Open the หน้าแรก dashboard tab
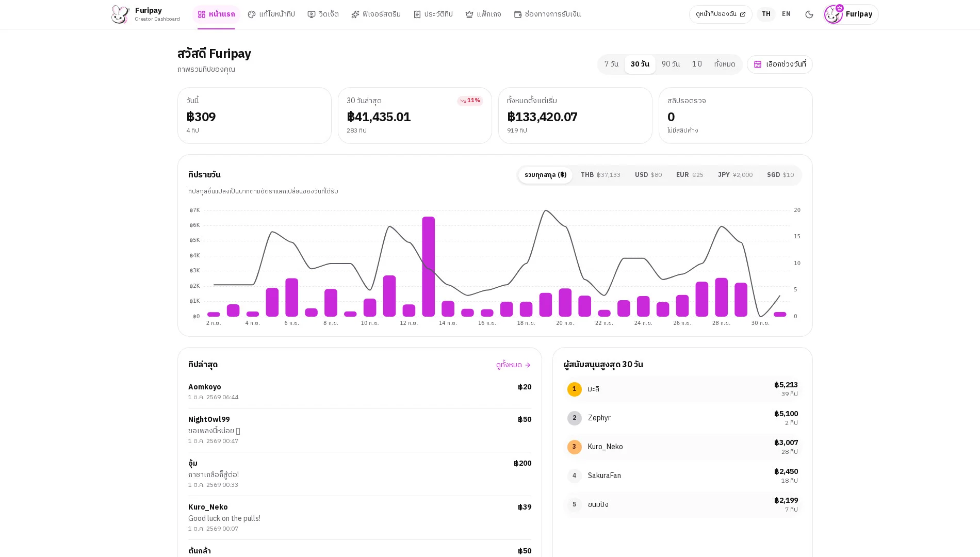 [216, 14]
